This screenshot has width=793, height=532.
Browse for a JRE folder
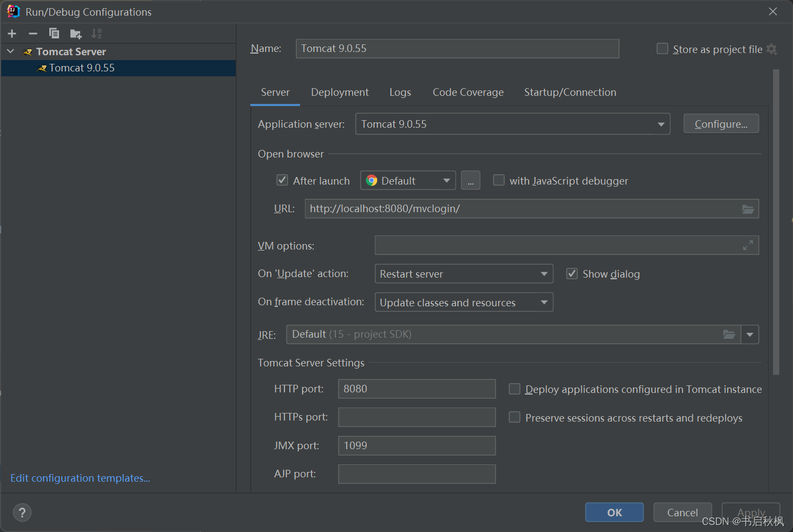click(729, 334)
